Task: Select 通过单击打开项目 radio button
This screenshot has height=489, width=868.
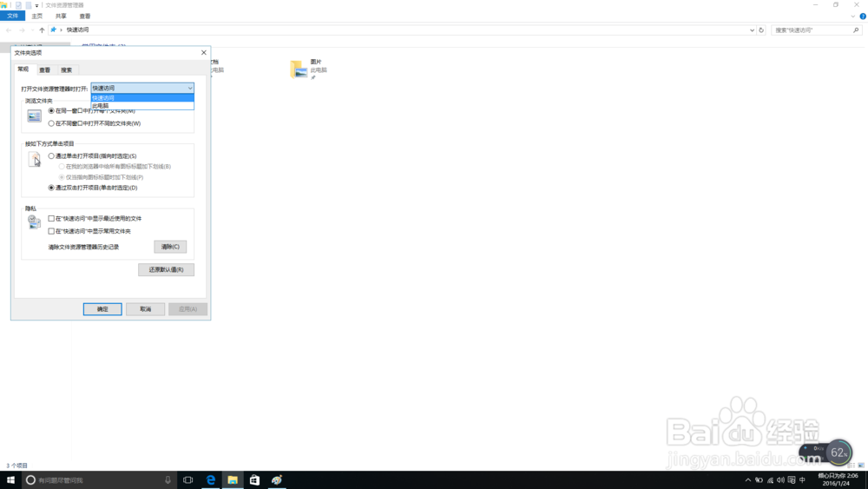Action: coord(51,156)
